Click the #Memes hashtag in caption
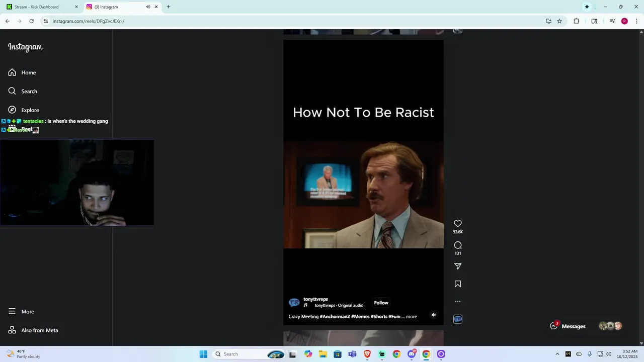This screenshot has height=362, width=644. point(360,317)
